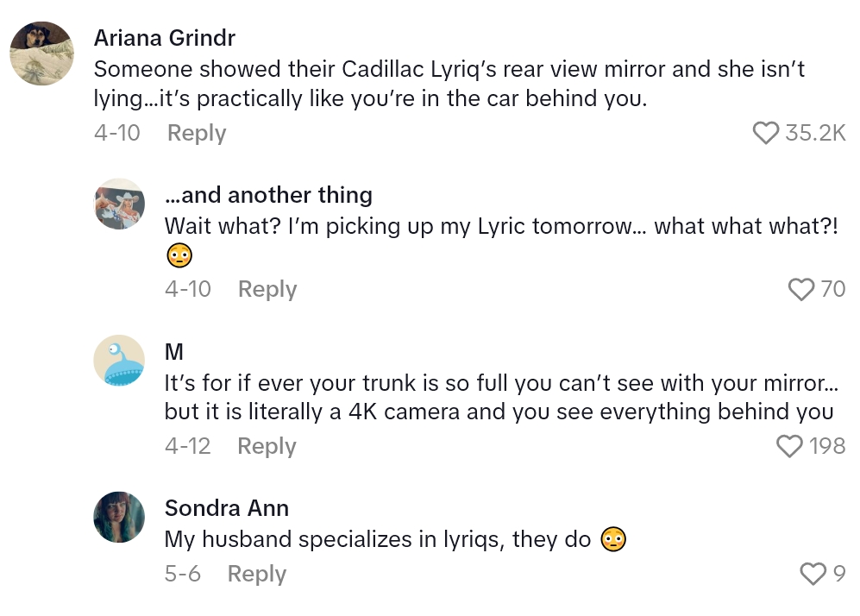Reply to M's 4K camera comment
This screenshot has width=860, height=616.
click(267, 446)
